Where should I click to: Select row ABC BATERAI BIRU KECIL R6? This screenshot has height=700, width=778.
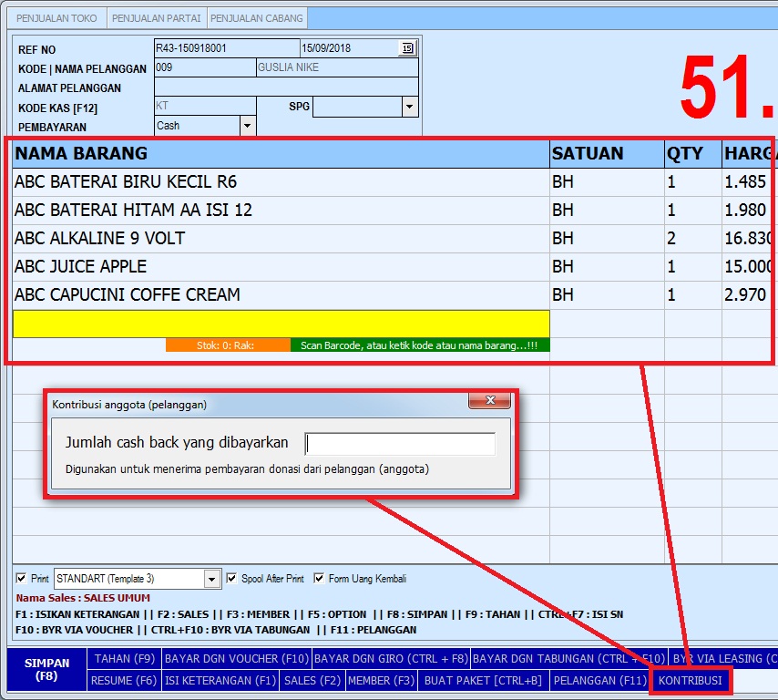[281, 182]
